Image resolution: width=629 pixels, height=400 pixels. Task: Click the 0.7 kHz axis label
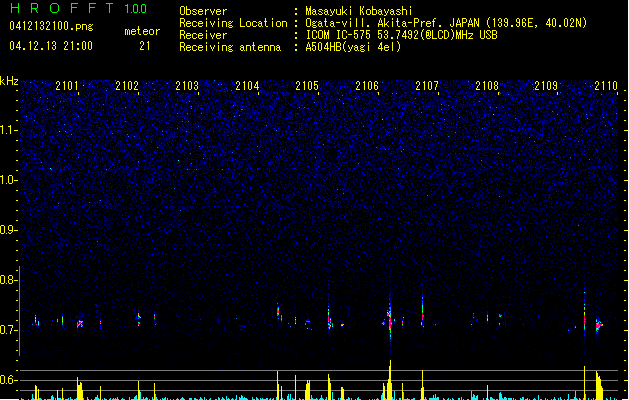[x=8, y=330]
